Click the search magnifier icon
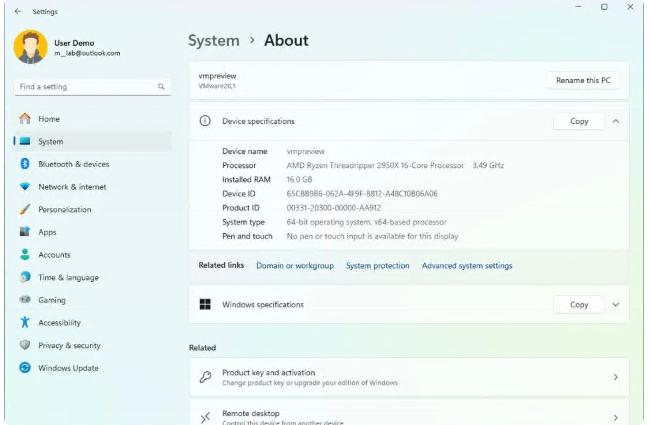 pos(161,87)
